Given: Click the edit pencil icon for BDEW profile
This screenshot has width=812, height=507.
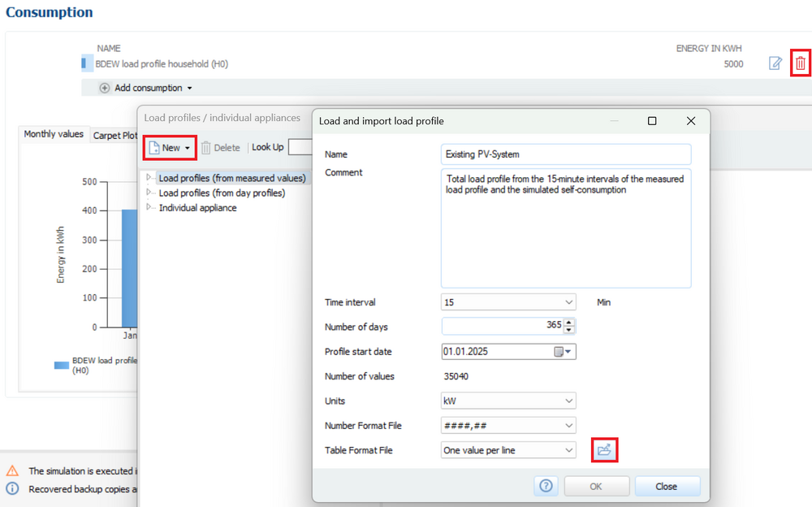Looking at the screenshot, I should tap(775, 63).
